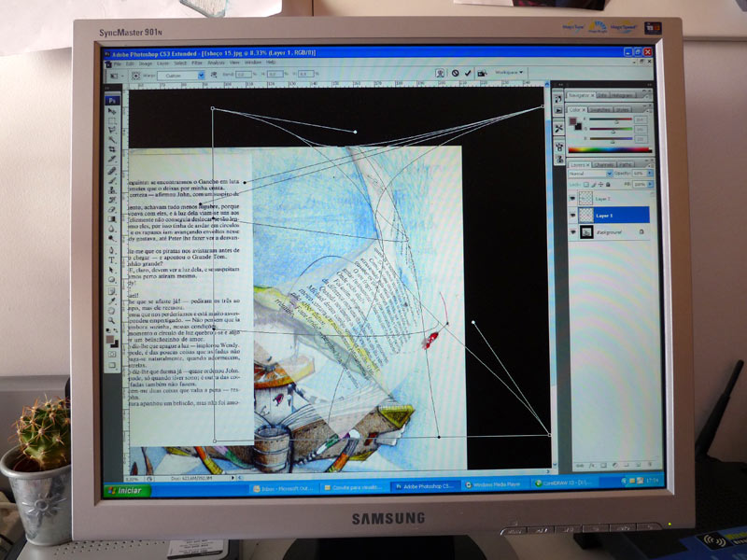Open the Fill slider arrow
This screenshot has height=560, width=747.
[650, 185]
